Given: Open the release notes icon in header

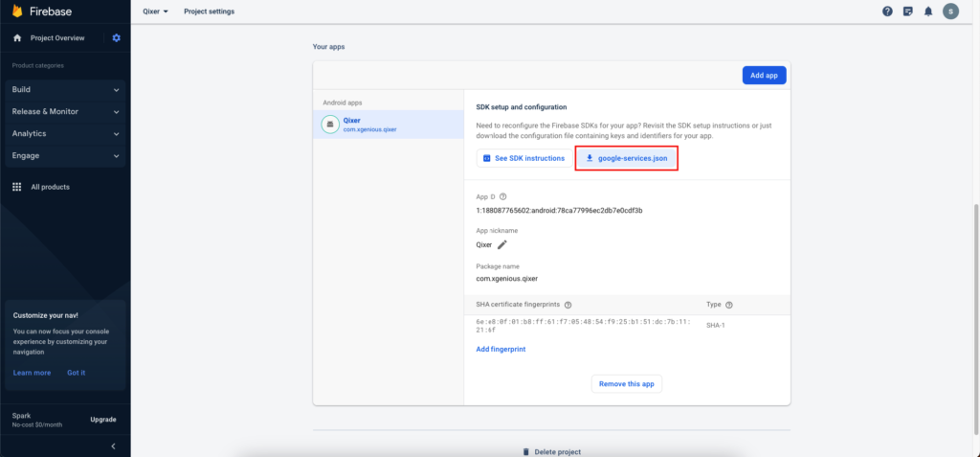Looking at the screenshot, I should [x=908, y=11].
